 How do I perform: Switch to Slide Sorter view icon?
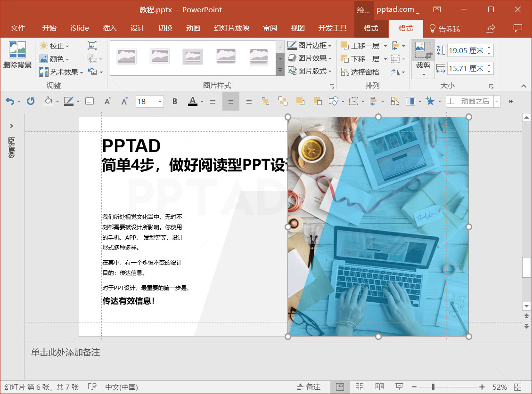pyautogui.click(x=360, y=387)
